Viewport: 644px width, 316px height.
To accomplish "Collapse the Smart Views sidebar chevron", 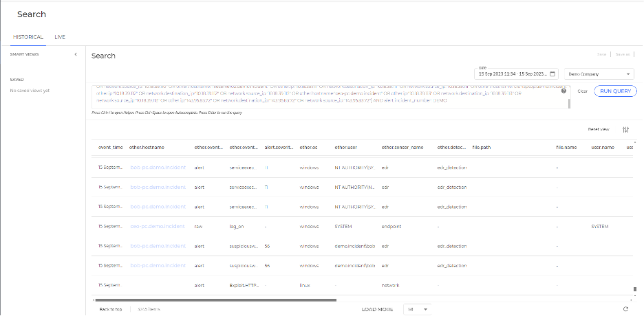I will click(75, 54).
